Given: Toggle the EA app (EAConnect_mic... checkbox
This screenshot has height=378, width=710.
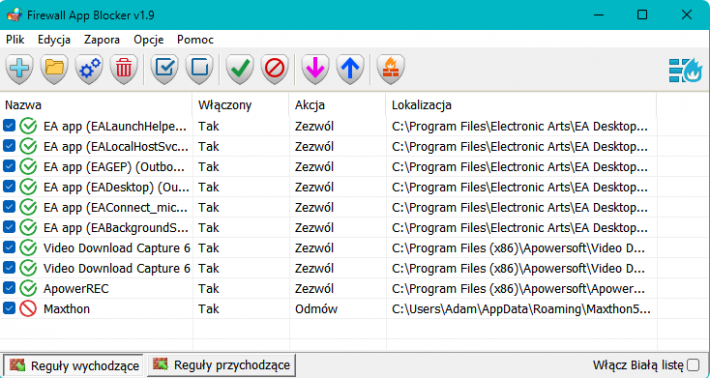Looking at the screenshot, I should 9,206.
